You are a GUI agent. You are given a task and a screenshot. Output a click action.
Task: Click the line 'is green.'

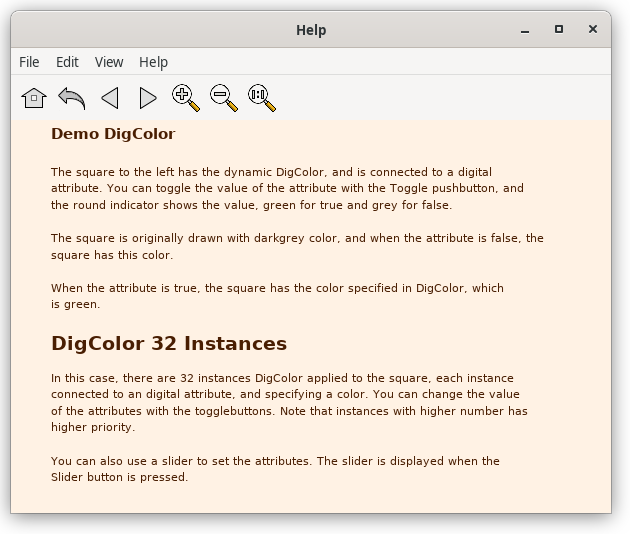point(76,305)
